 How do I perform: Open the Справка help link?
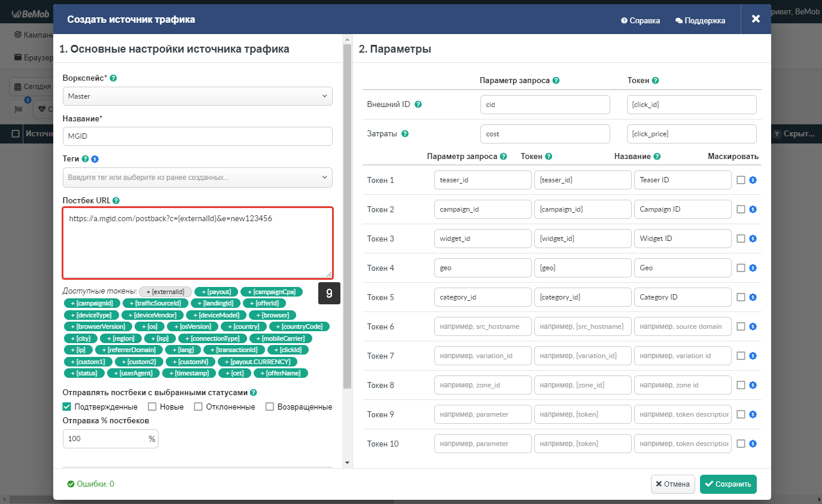point(640,20)
